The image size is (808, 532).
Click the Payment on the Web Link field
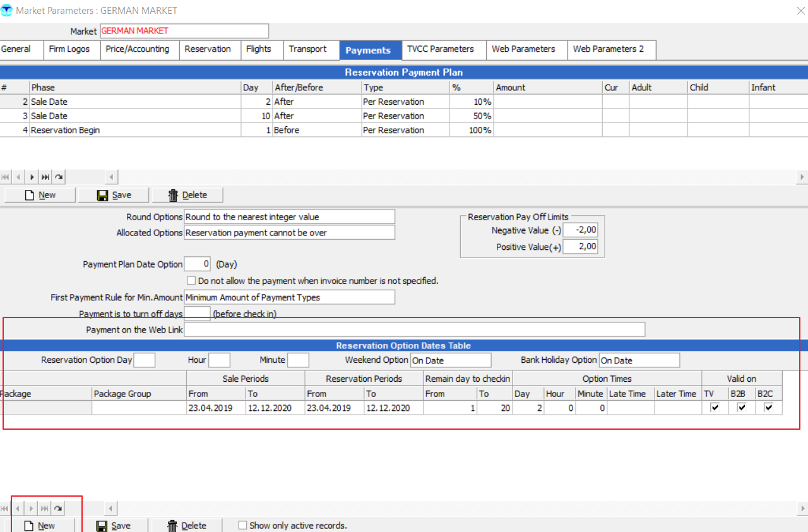click(x=414, y=329)
